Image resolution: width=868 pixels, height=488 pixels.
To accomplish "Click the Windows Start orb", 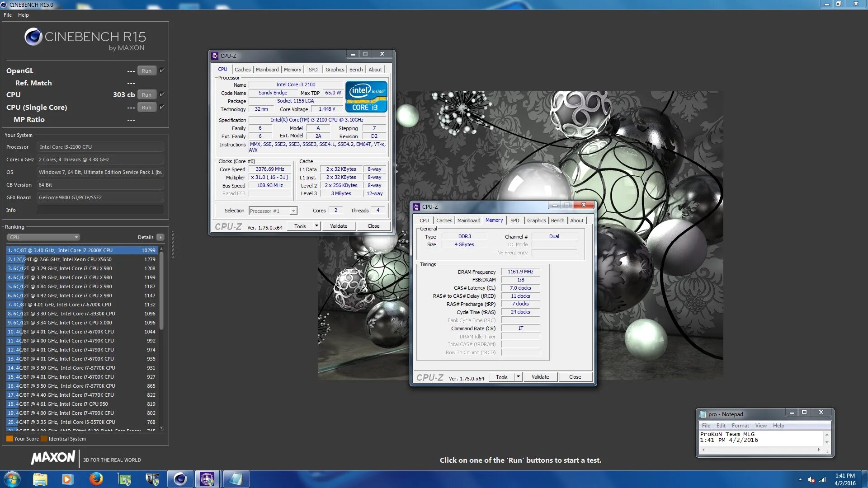I will coord(12,479).
